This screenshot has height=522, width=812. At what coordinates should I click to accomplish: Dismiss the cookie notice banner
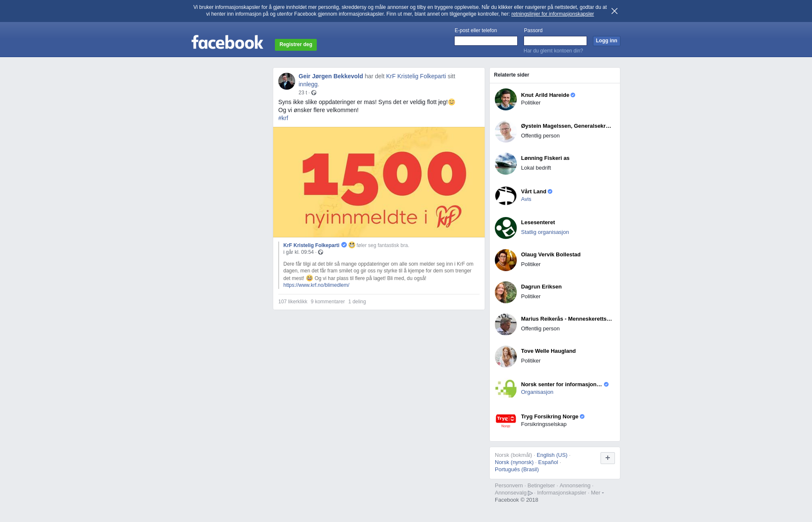coord(614,11)
